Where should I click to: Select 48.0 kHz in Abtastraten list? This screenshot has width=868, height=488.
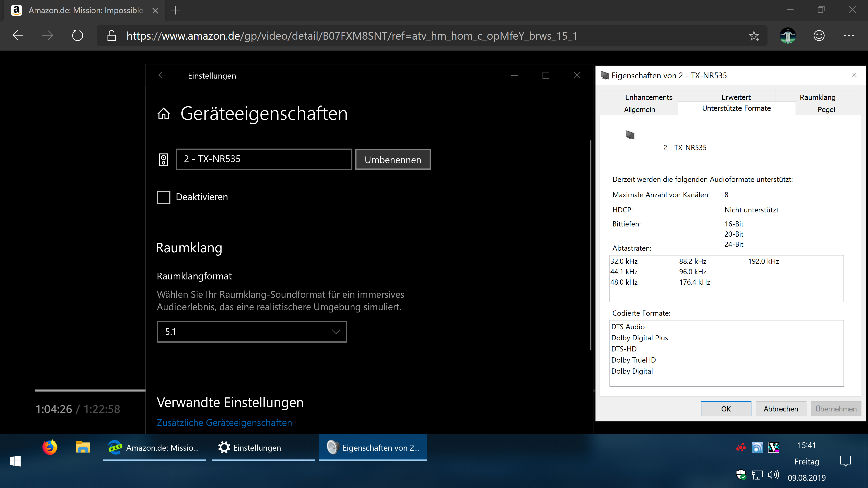pos(624,282)
